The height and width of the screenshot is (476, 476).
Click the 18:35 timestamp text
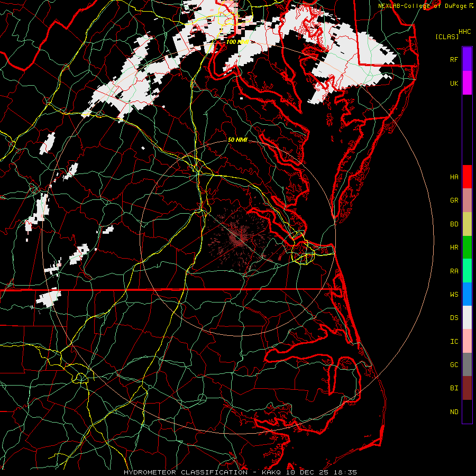345,472
